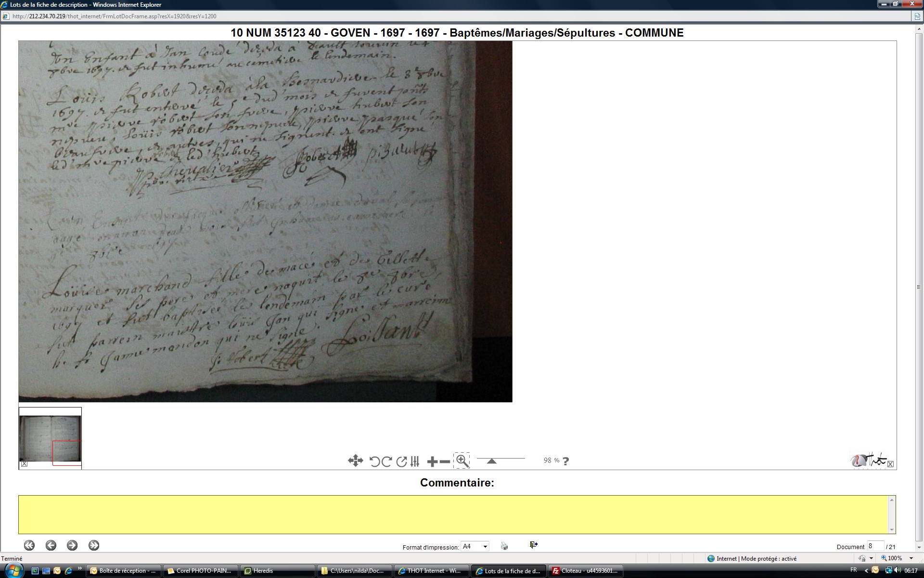Go to the next document page
924x578 pixels.
[x=72, y=545]
